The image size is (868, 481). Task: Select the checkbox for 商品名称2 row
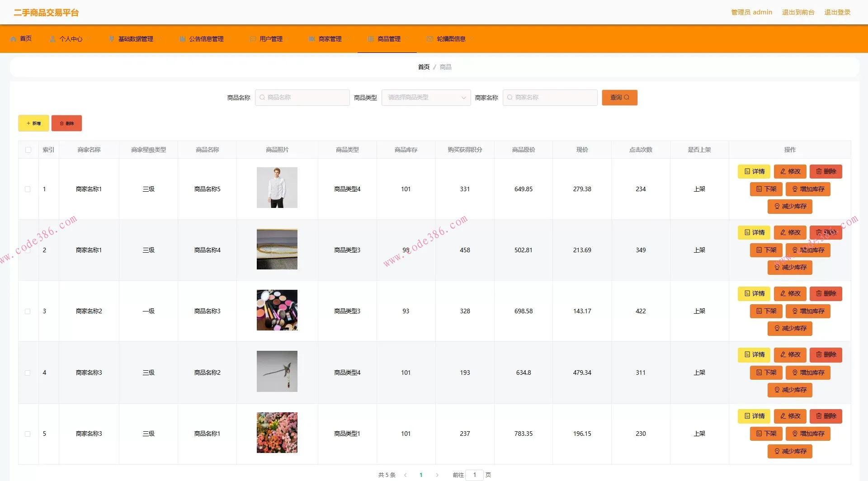28,372
